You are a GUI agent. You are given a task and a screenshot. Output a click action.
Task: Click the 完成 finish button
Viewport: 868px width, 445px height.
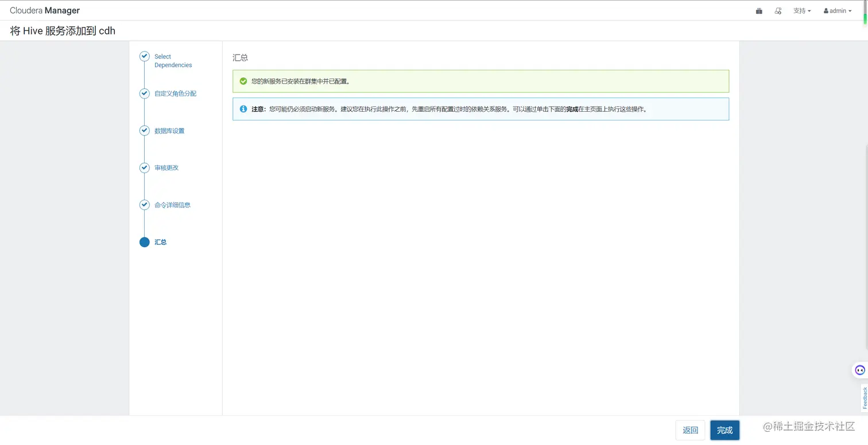pyautogui.click(x=724, y=430)
